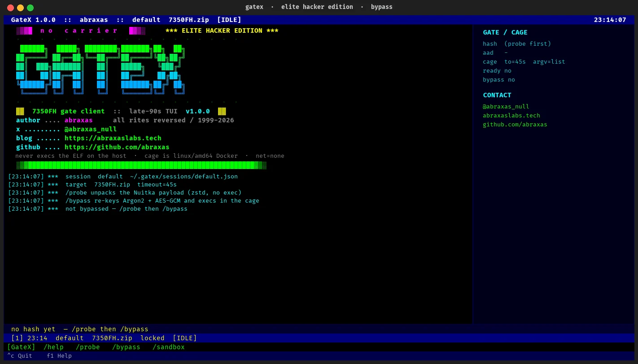Select the /probe command in the bottom bar
Viewport: 638px width, 364px height.
tap(88, 347)
